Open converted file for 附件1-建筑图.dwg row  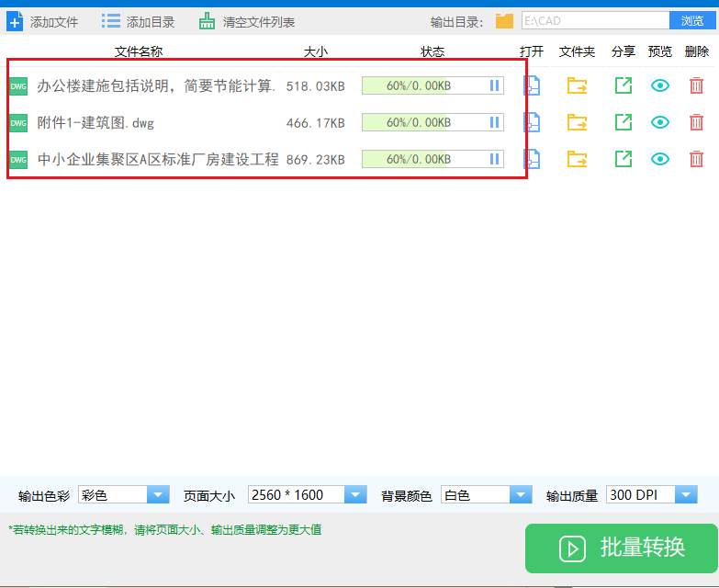(532, 122)
